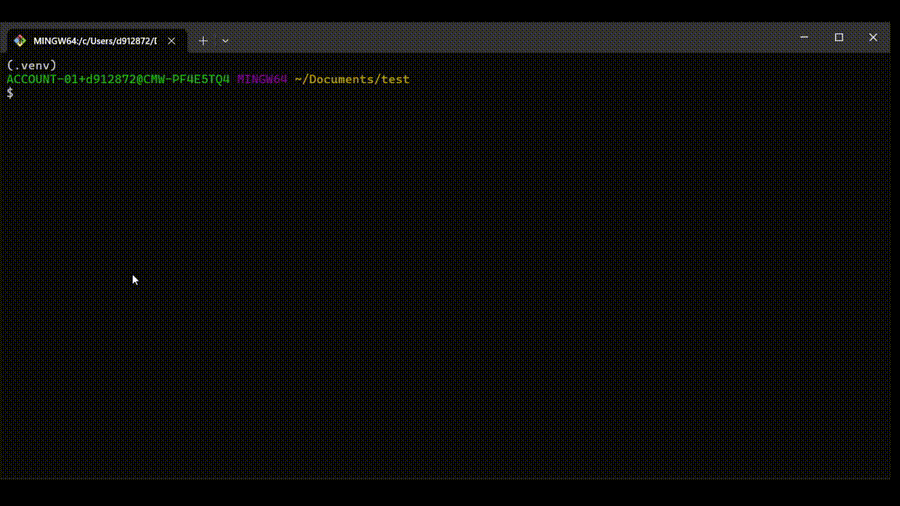Click the Git Bash icon on tab
The width and height of the screenshot is (900, 506).
[x=20, y=41]
